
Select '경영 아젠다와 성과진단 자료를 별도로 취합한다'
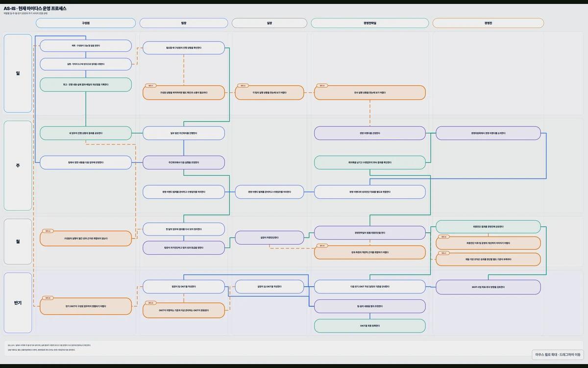370,192
